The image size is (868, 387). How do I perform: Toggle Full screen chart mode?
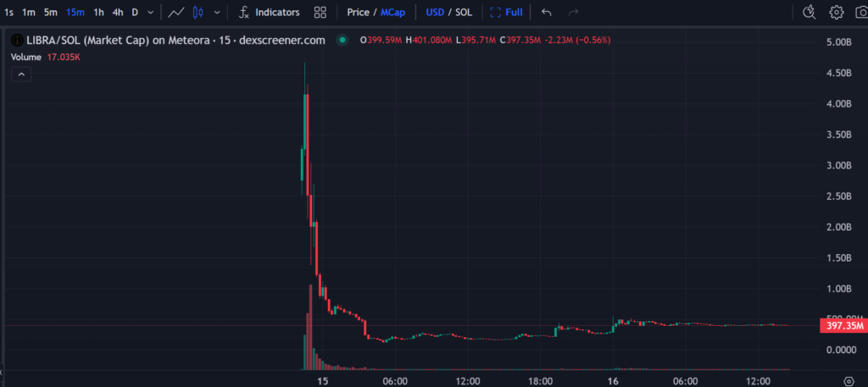pos(507,13)
